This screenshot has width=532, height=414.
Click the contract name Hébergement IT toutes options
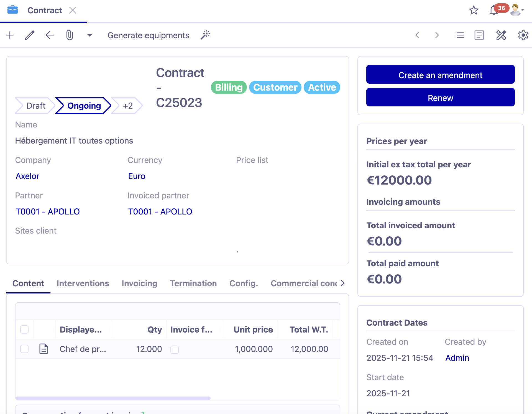74,141
